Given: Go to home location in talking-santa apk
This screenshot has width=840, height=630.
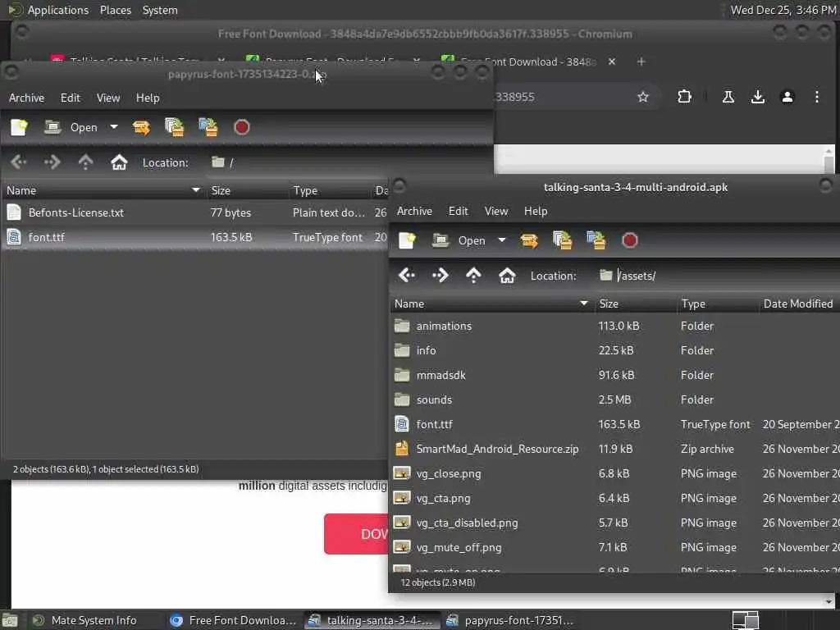Looking at the screenshot, I should click(x=507, y=276).
